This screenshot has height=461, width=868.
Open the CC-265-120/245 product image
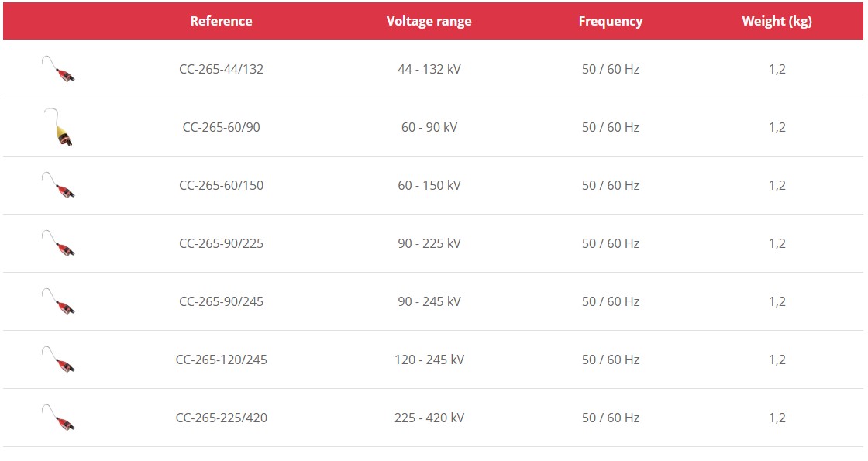(x=59, y=360)
